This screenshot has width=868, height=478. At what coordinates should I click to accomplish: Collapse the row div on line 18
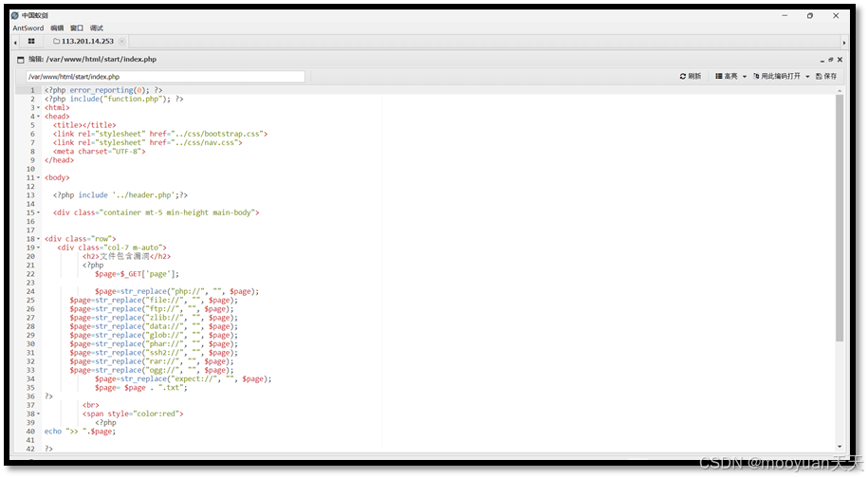pyautogui.click(x=38, y=239)
